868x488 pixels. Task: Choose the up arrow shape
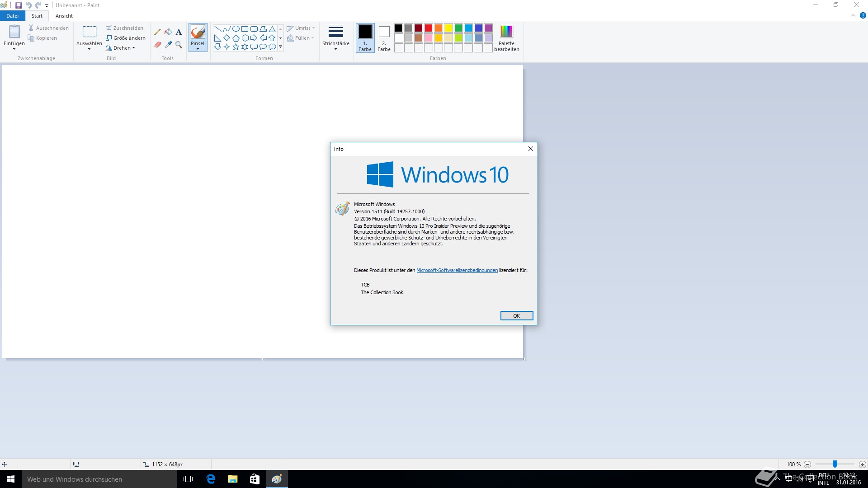point(272,38)
